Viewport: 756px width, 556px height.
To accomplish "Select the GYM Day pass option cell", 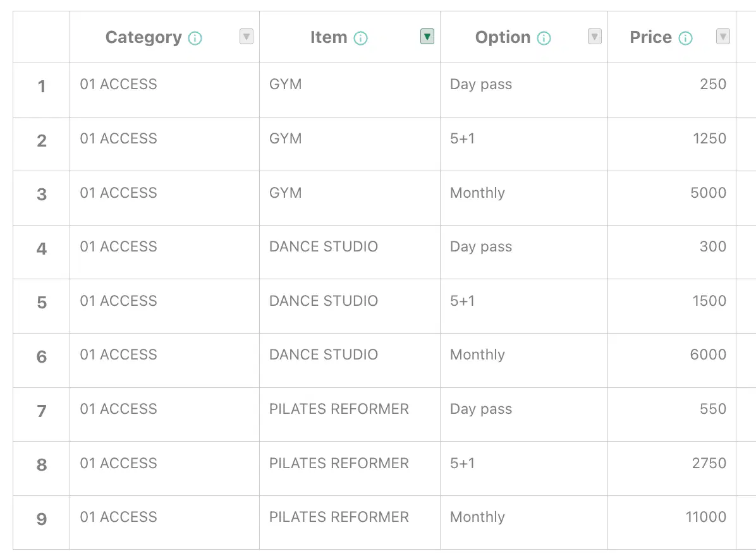I will point(524,90).
